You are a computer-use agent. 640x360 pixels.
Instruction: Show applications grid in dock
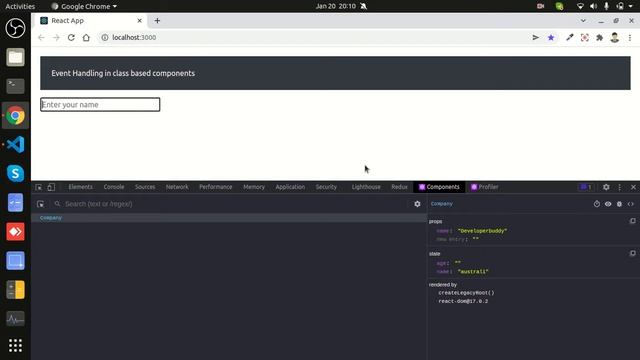(x=15, y=346)
